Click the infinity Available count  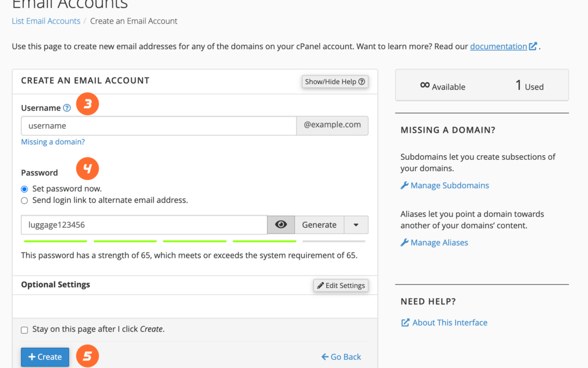pyautogui.click(x=443, y=86)
